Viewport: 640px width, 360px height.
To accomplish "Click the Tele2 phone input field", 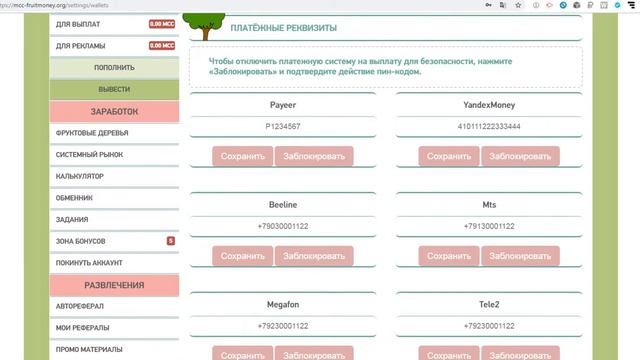I will [x=489, y=326].
